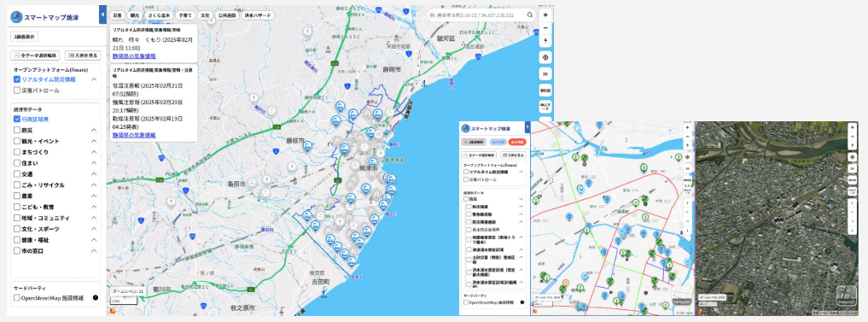
Task: Enable the 災害パトロール checkbox
Action: [17, 91]
